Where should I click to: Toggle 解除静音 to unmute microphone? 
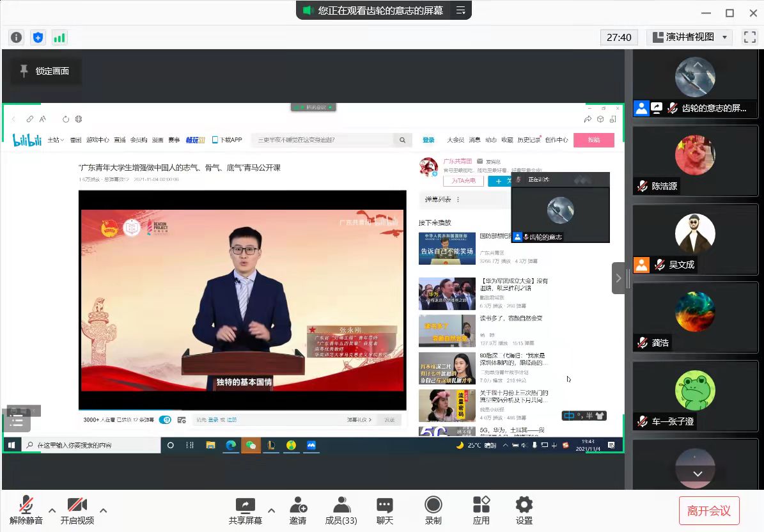coord(26,510)
